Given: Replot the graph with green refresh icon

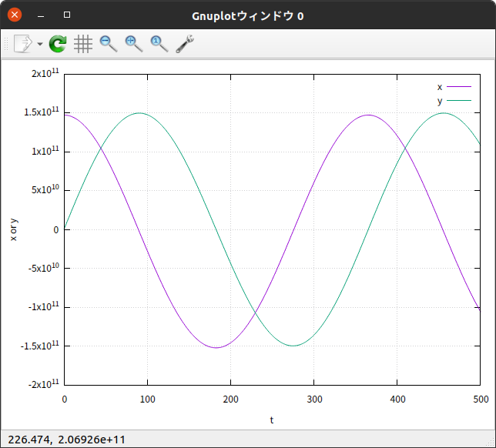Looking at the screenshot, I should pos(58,44).
